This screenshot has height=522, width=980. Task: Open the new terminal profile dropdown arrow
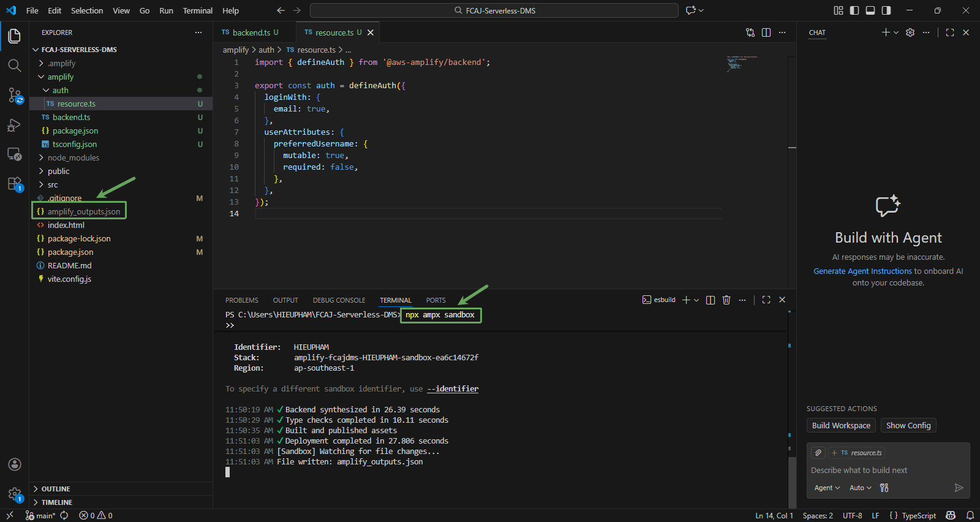696,300
